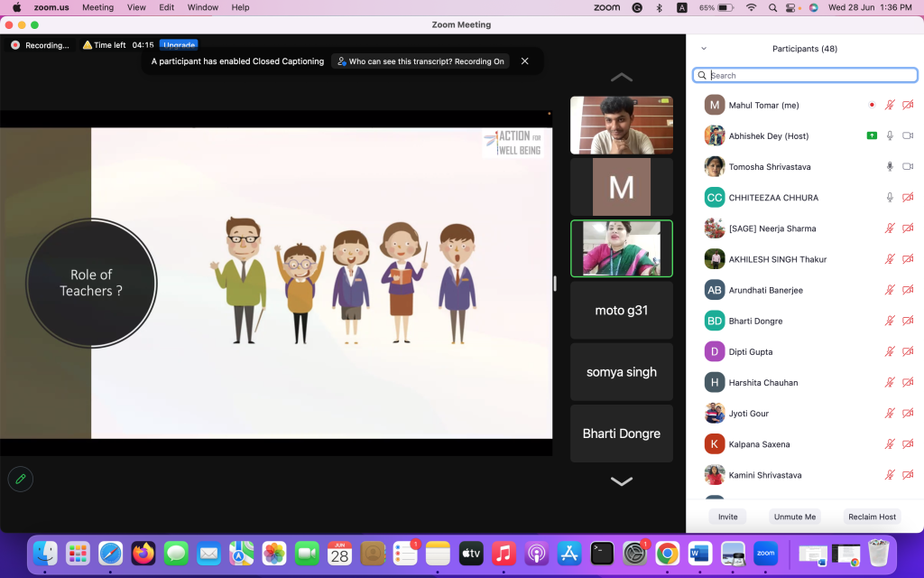924x578 pixels.
Task: Dismiss the Closed Captioning notification
Action: pyautogui.click(x=524, y=61)
